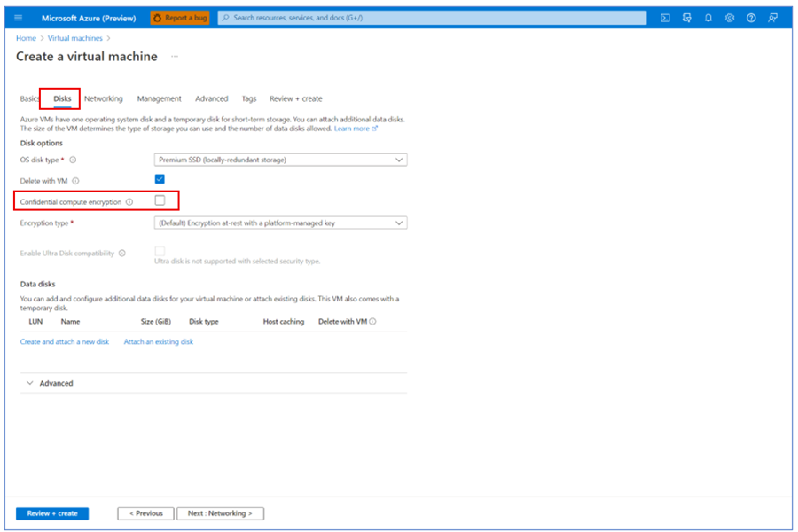798x532 pixels.
Task: Click Create and attach a new disk
Action: click(x=65, y=342)
